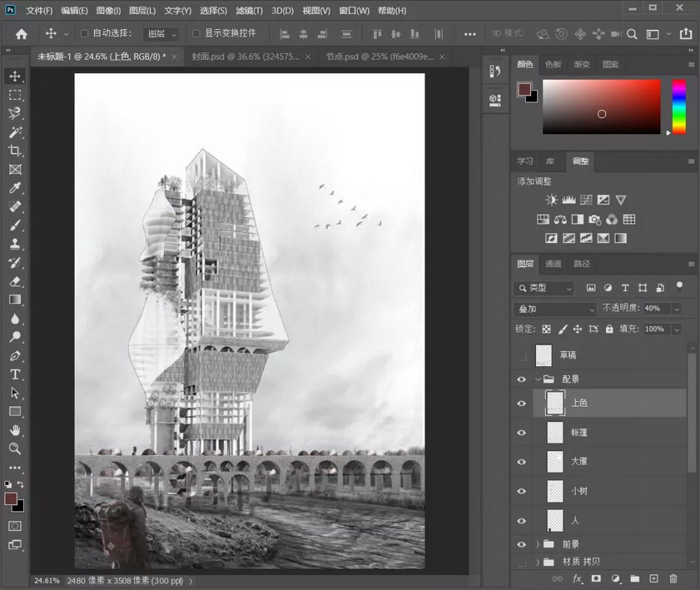Switch to the 通道 tab
The height and width of the screenshot is (590, 700).
[x=553, y=264]
